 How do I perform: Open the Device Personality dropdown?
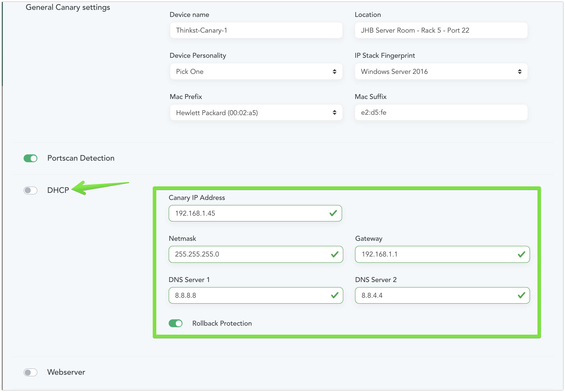click(x=256, y=71)
